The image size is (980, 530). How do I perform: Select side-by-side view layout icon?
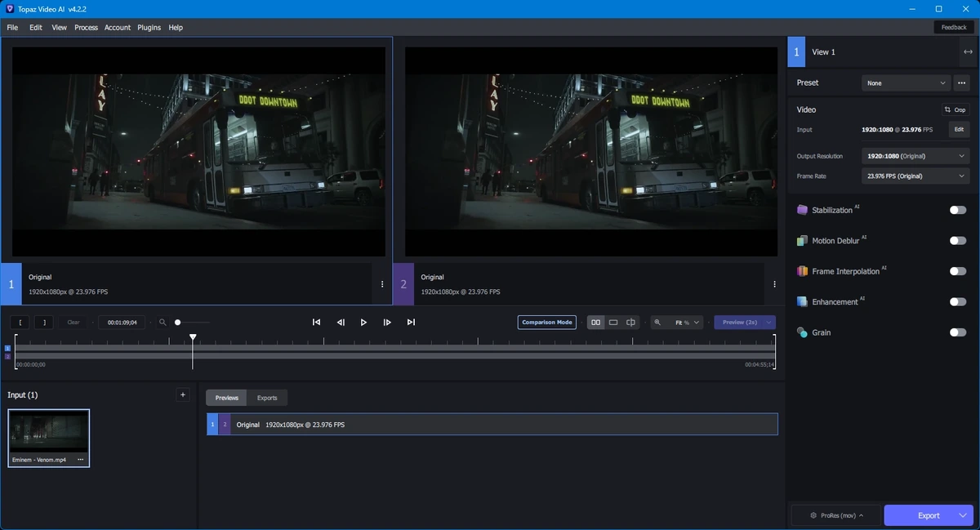pyautogui.click(x=596, y=323)
